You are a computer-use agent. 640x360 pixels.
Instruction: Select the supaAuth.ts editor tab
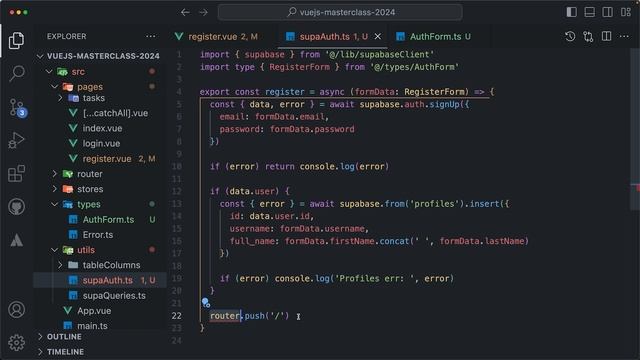pyautogui.click(x=333, y=36)
